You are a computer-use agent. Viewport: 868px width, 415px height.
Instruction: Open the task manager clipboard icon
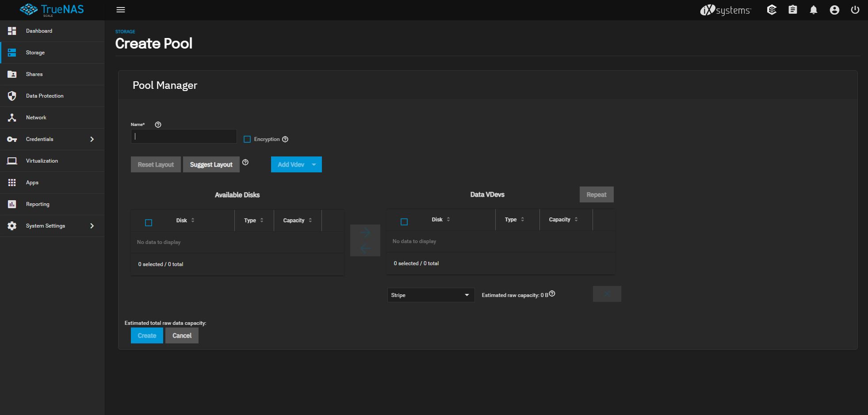pos(792,10)
